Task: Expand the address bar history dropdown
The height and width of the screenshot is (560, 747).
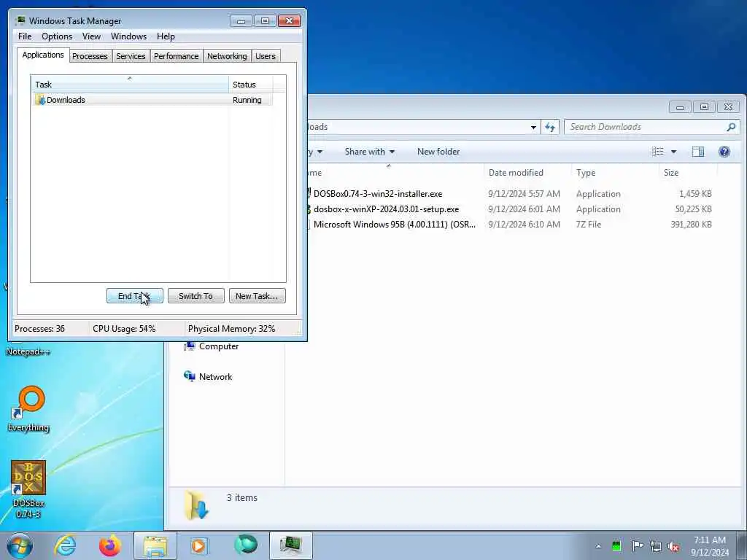Action: [x=533, y=127]
